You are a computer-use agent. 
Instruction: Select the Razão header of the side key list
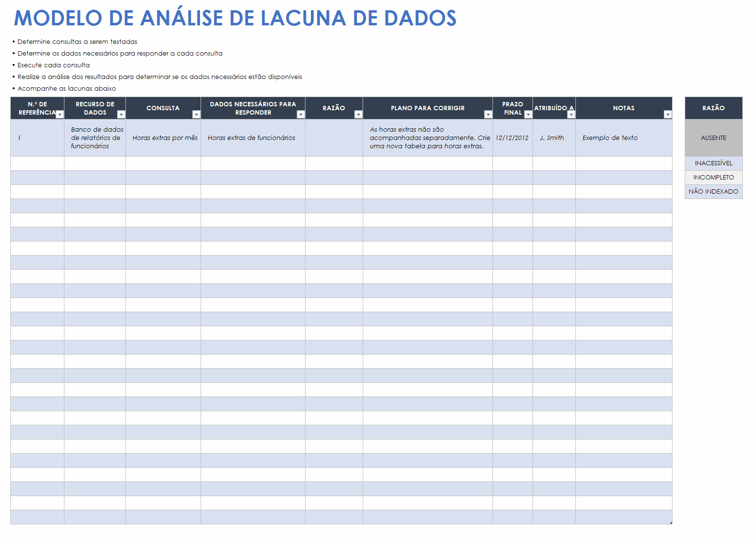(x=714, y=108)
